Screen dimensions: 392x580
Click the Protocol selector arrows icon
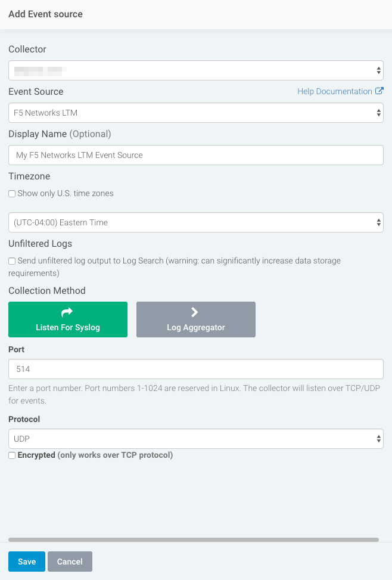(379, 439)
